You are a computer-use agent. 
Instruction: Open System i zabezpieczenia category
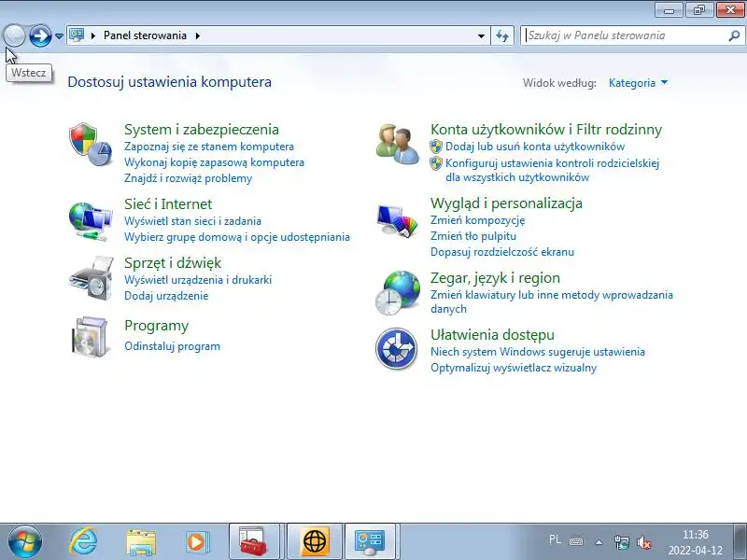pos(202,129)
